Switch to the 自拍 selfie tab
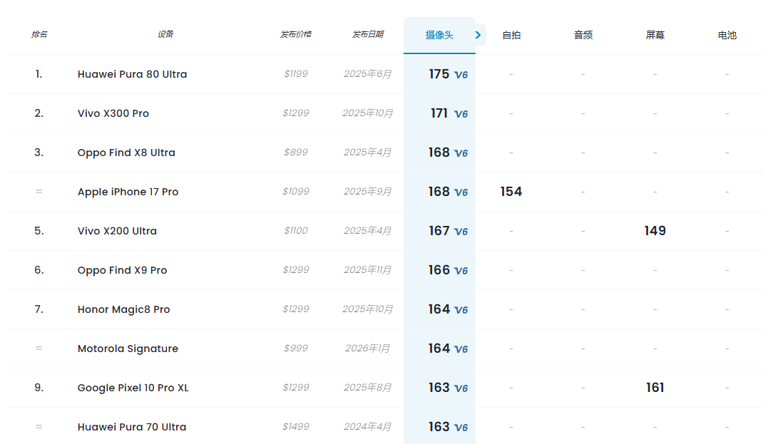Screen dimensions: 768x444 pyautogui.click(x=511, y=35)
